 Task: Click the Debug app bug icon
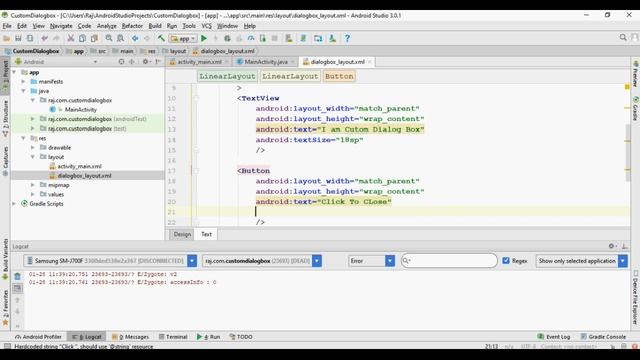point(227,38)
